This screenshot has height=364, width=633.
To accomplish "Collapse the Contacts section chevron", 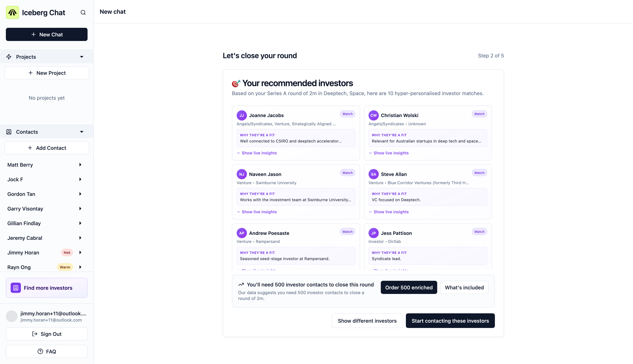I will click(x=82, y=132).
